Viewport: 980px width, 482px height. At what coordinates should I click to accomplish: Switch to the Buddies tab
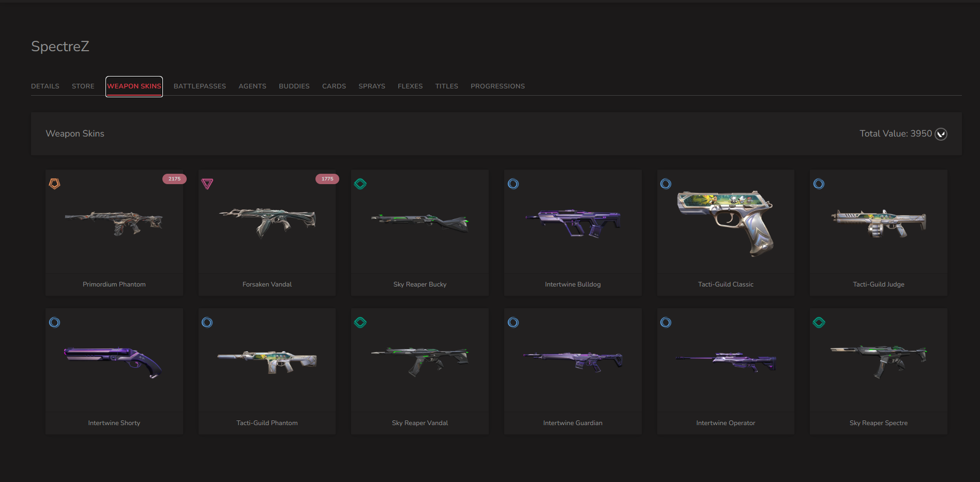tap(294, 86)
